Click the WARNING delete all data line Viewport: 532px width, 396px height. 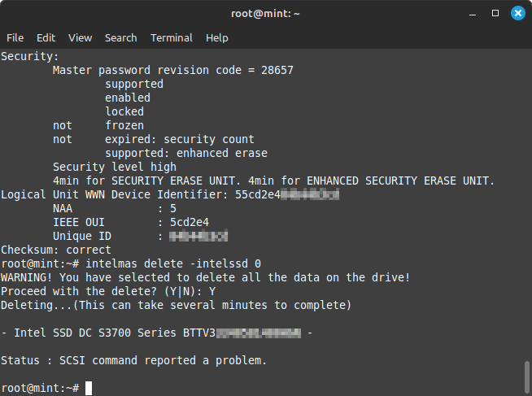pos(205,278)
